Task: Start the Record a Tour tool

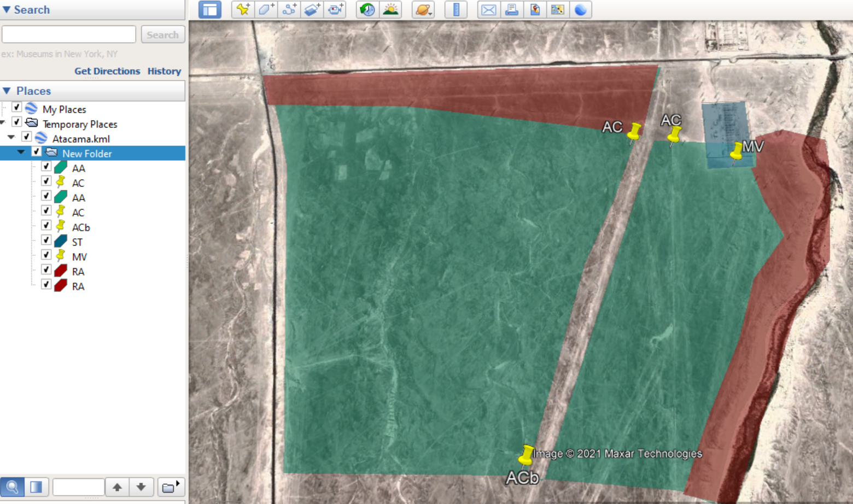Action: click(335, 9)
